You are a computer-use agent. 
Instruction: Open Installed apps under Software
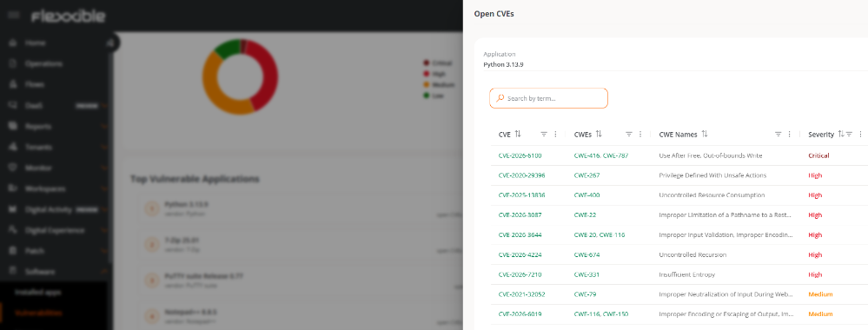pyautogui.click(x=38, y=292)
